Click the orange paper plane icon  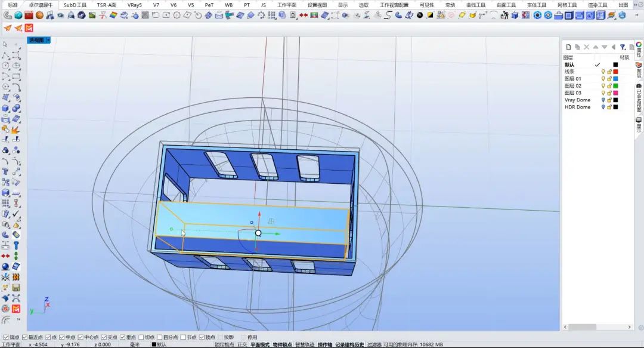pos(7,28)
